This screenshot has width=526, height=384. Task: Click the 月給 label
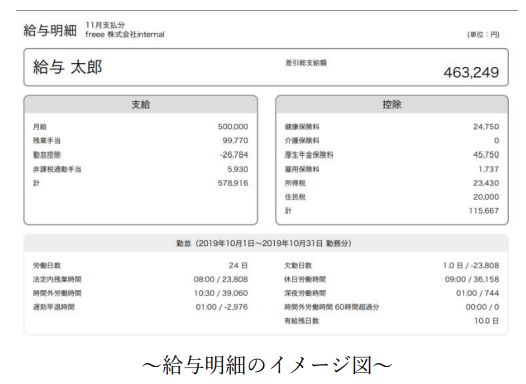coord(40,127)
